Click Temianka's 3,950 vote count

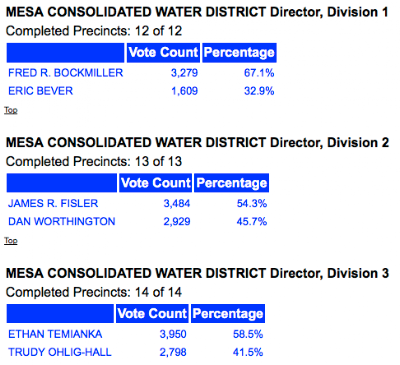173,334
